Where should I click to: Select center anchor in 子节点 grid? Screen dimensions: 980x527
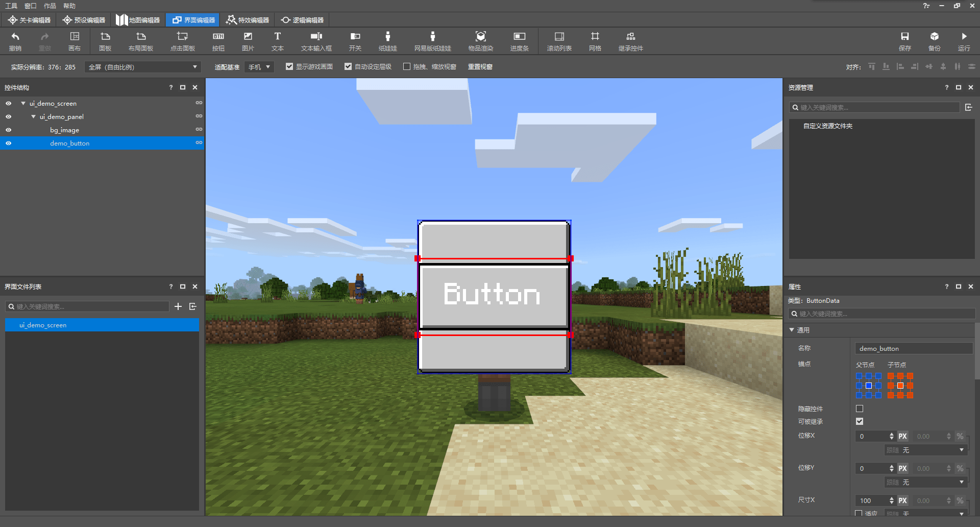coord(900,386)
